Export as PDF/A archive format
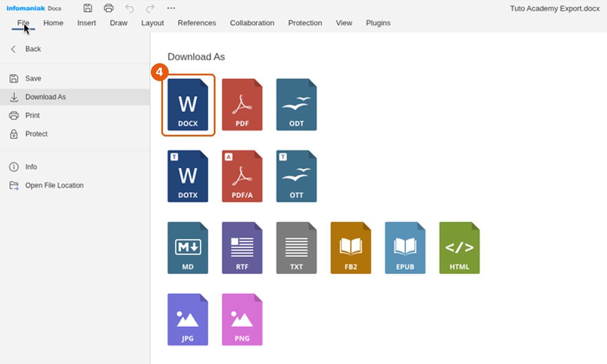Viewport: 607px width, 364px height. [242, 176]
